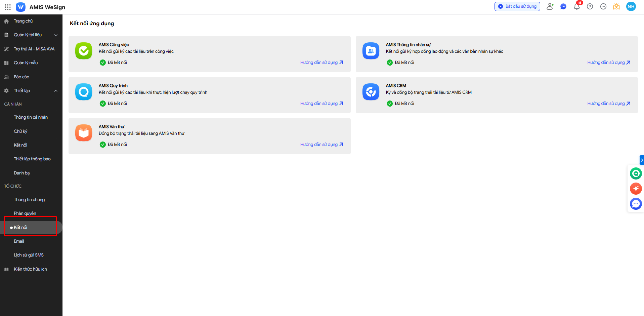Click the AMIS Công việc app icon
Image resolution: width=644 pixels, height=316 pixels.
coord(84,51)
